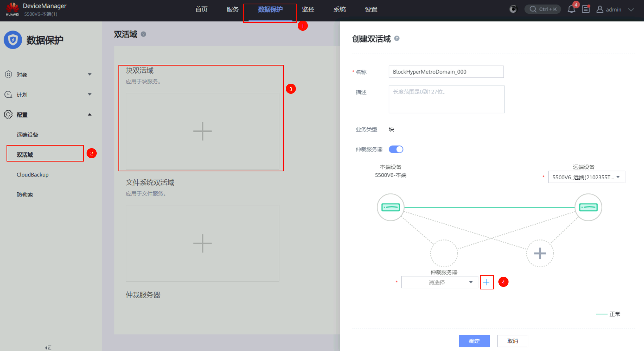Collapse the sidebar using bottom collapse icon
This screenshot has height=351, width=644.
click(x=48, y=347)
